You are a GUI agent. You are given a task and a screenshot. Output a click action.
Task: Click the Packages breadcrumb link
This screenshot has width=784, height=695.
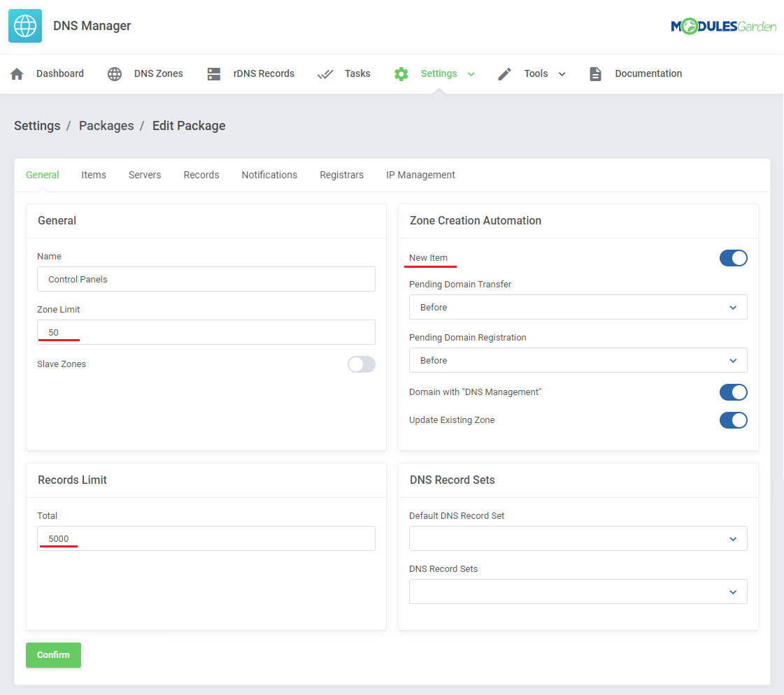pyautogui.click(x=106, y=126)
